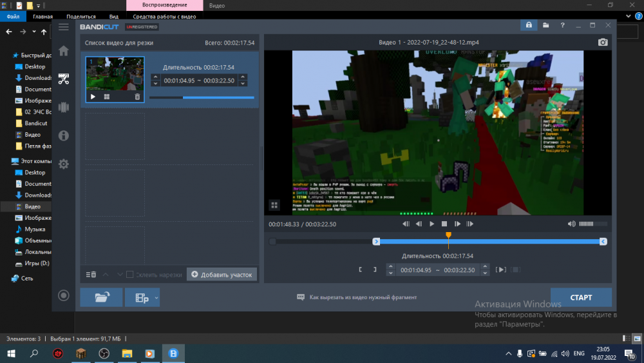Open OBS Studio from taskbar

click(104, 353)
